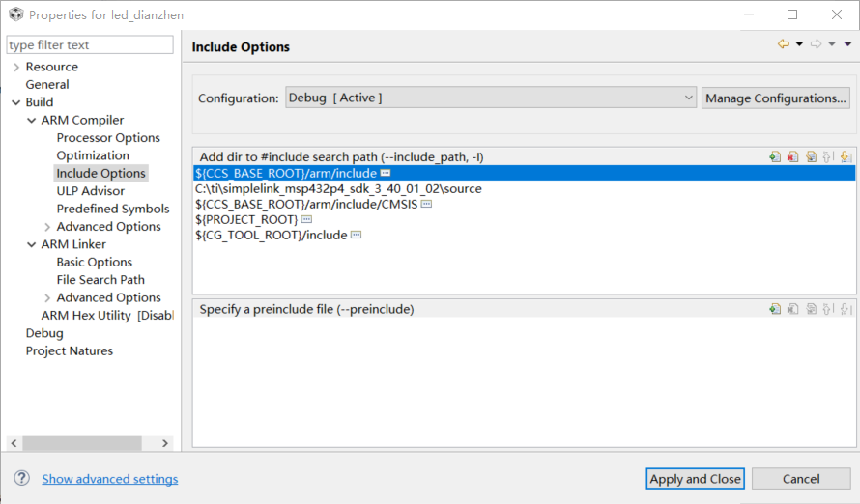The height and width of the screenshot is (504, 860).
Task: Click ellipsis icon after ${CG_TOOL_ROOT}/include
Action: (x=356, y=236)
